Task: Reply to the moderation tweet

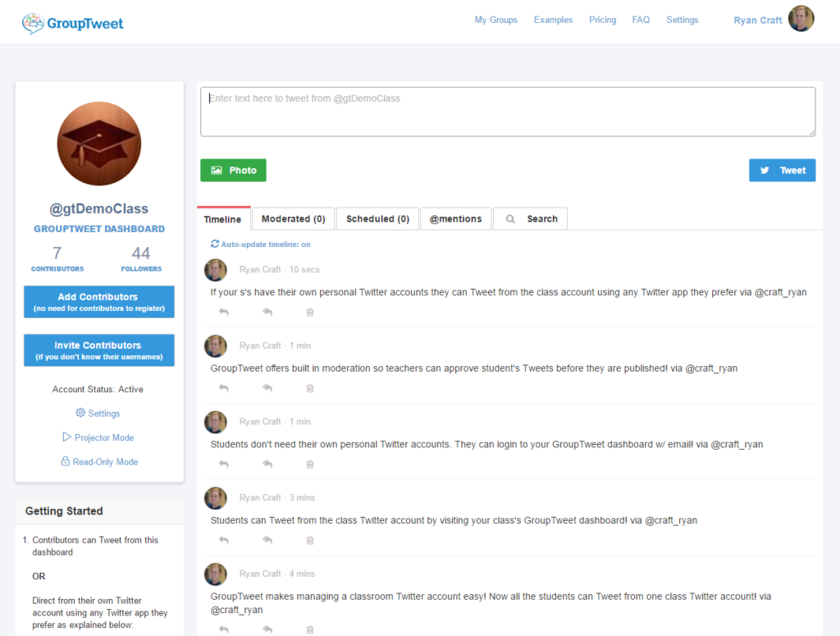Action: [x=224, y=388]
